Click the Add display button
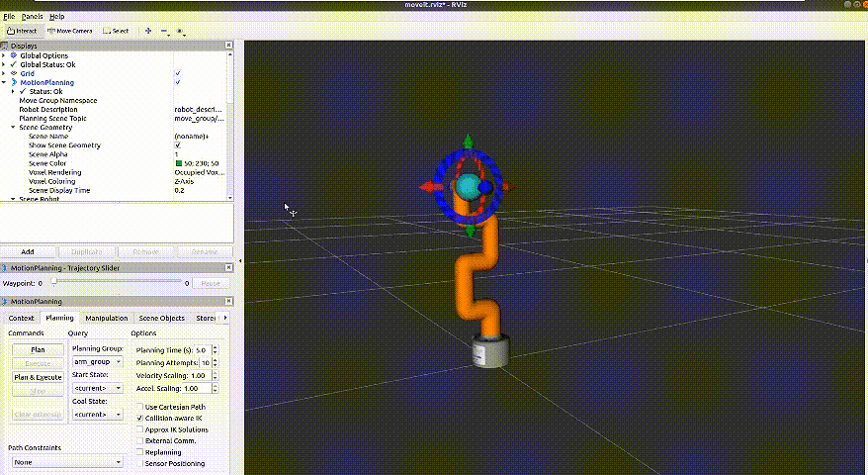This screenshot has height=475, width=868. click(x=28, y=251)
